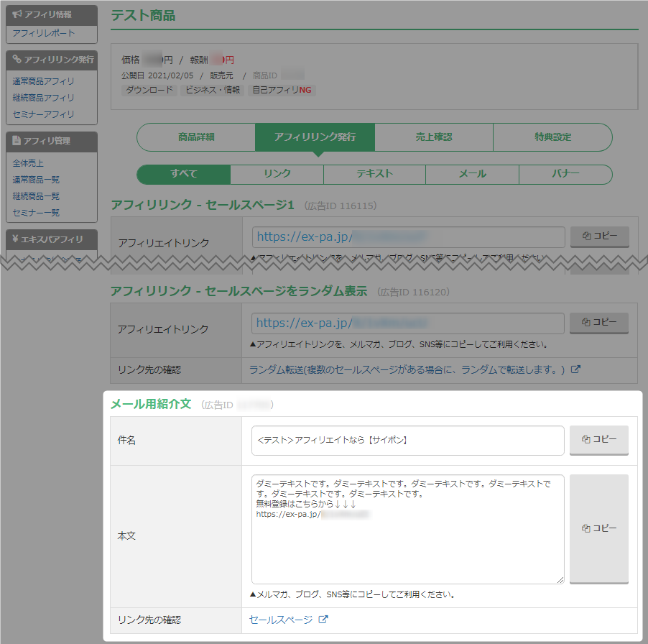Click the ランダム転送 destination link
Image resolution: width=648 pixels, height=644 pixels.
tap(407, 369)
